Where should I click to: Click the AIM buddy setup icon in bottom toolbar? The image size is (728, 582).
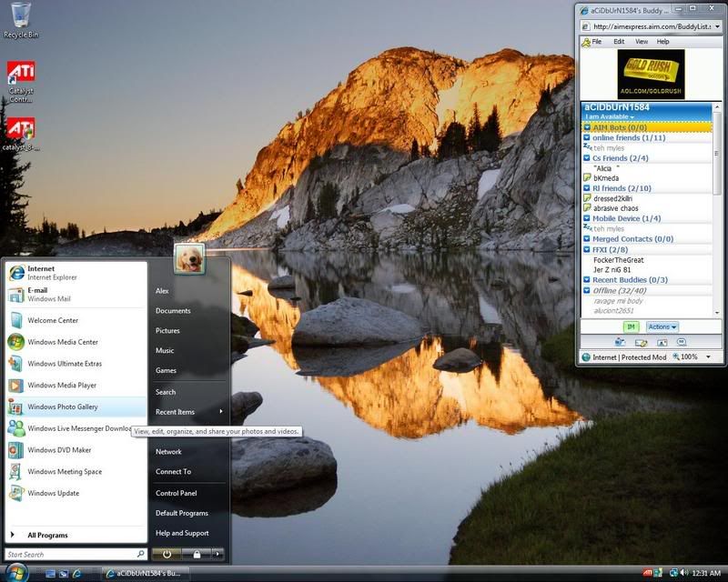620,343
